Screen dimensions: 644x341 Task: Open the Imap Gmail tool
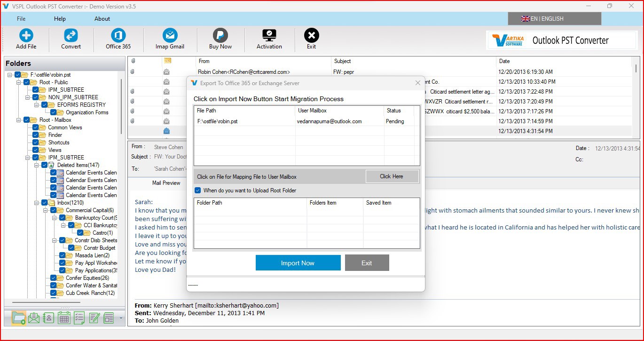click(x=170, y=35)
